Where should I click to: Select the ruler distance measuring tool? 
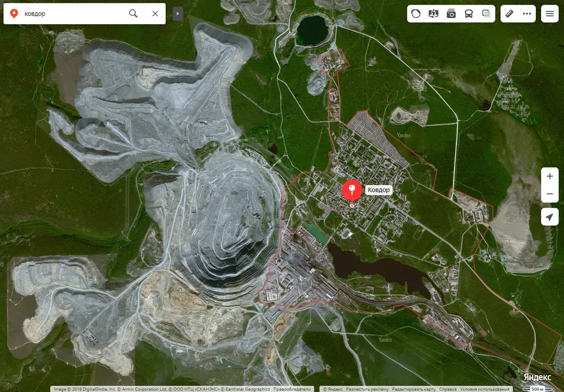pyautogui.click(x=509, y=14)
